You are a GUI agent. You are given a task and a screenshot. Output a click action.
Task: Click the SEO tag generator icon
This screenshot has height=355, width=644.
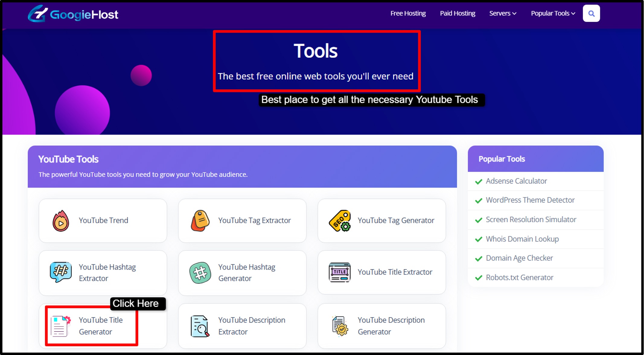[340, 221]
